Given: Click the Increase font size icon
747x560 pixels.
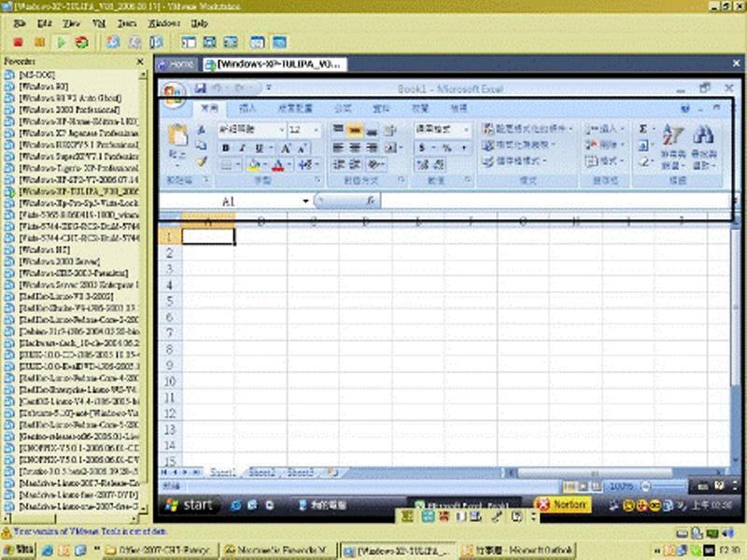Looking at the screenshot, I should (286, 148).
